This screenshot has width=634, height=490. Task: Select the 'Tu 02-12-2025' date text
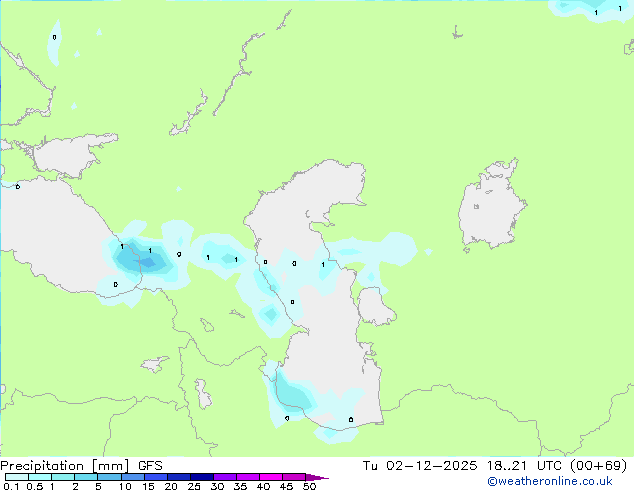(420, 466)
